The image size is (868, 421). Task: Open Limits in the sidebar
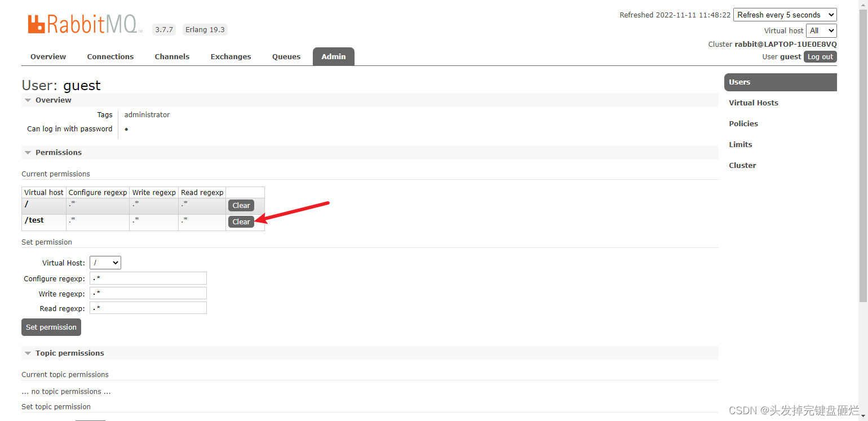coord(740,144)
